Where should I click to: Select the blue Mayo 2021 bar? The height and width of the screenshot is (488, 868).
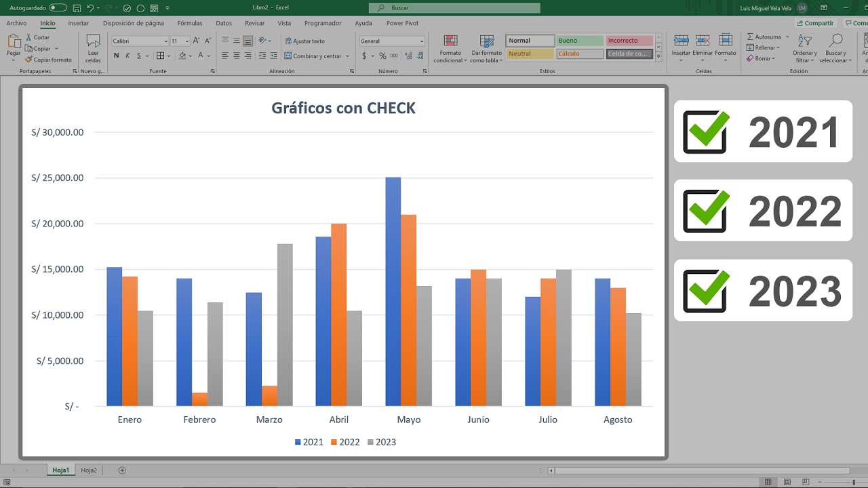pos(393,291)
